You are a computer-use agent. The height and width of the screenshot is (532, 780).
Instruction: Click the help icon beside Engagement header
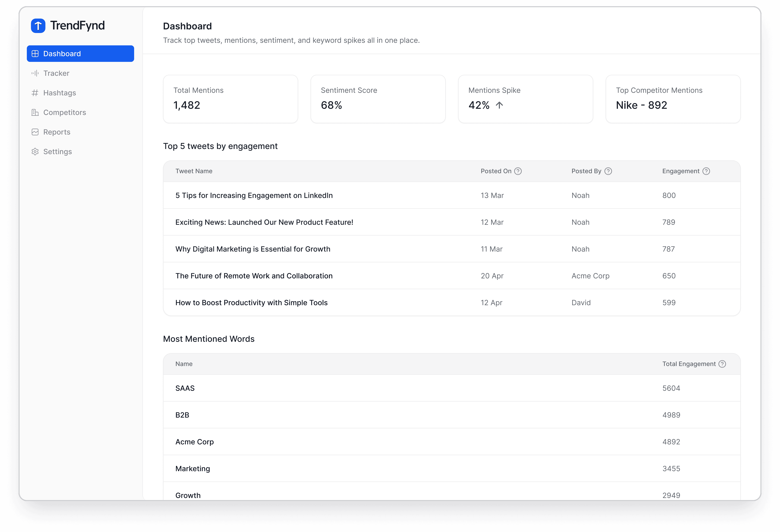(x=706, y=171)
